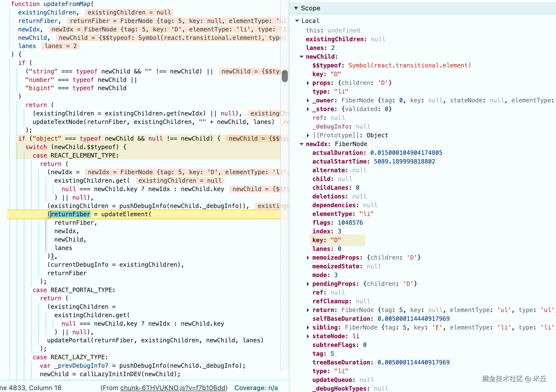Screen dimensions: 556x392
Task: Click the selected returnFiber token in code
Action: (70, 214)
